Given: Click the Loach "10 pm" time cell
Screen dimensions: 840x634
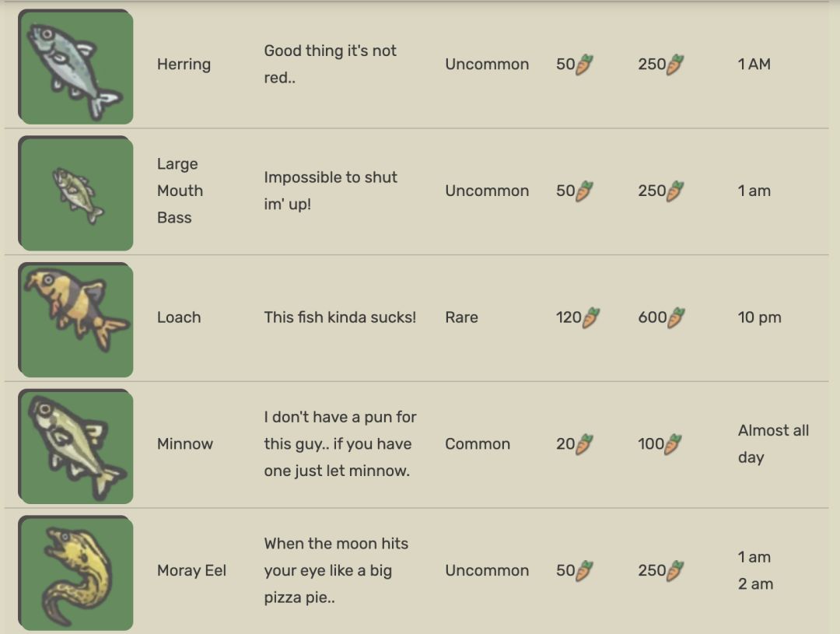Looking at the screenshot, I should [759, 317].
